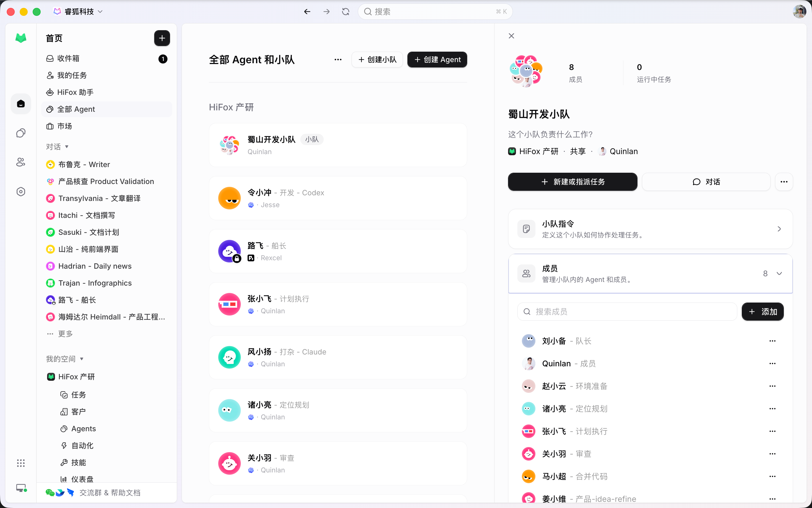Open 市场 in sidebar

point(107,126)
